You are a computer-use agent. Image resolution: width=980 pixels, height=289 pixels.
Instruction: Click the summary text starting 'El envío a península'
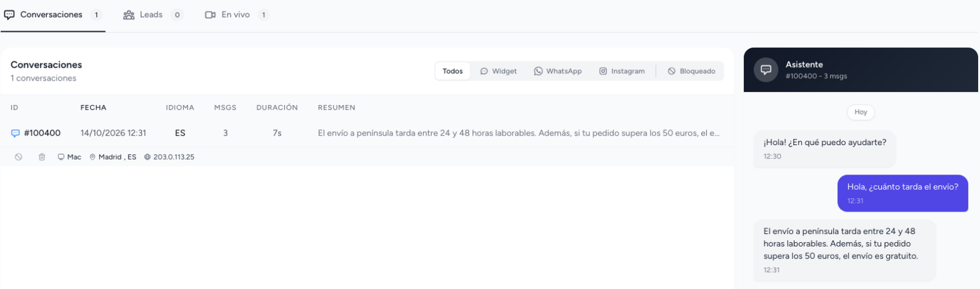[x=519, y=133]
